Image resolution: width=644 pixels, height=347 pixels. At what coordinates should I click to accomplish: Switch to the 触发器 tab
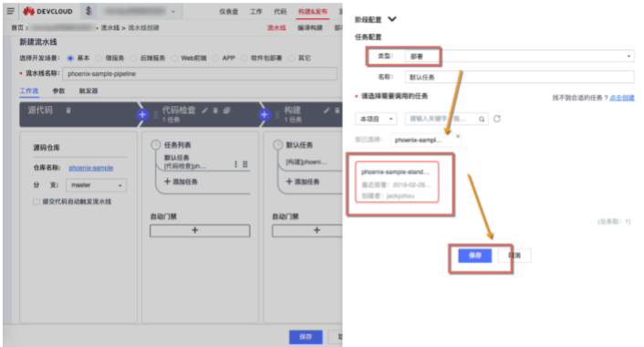pos(88,90)
